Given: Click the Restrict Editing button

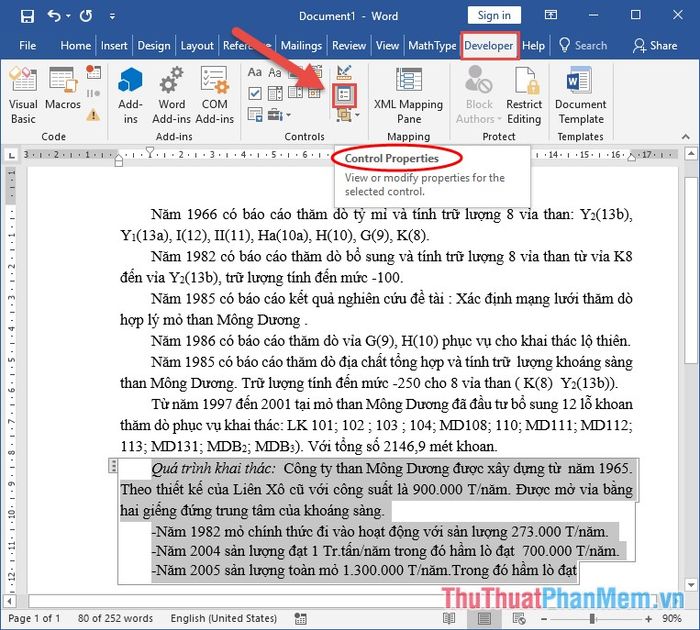Looking at the screenshot, I should tap(524, 95).
